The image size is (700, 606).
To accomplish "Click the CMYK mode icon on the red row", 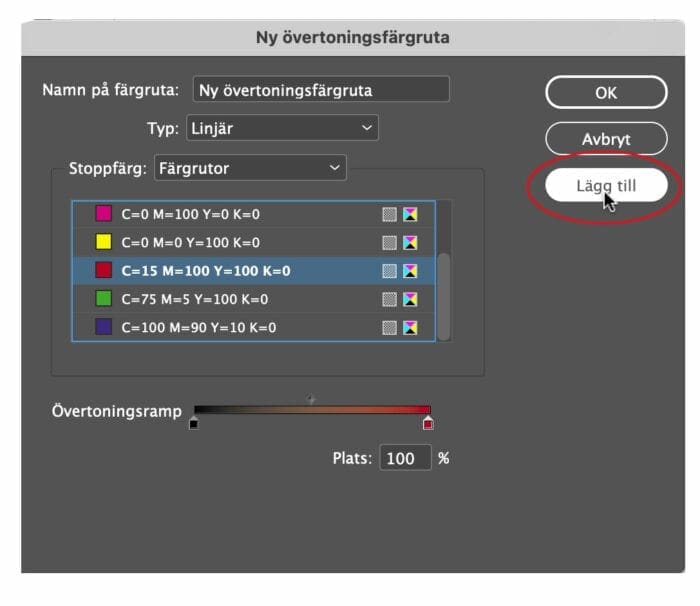I will (410, 271).
